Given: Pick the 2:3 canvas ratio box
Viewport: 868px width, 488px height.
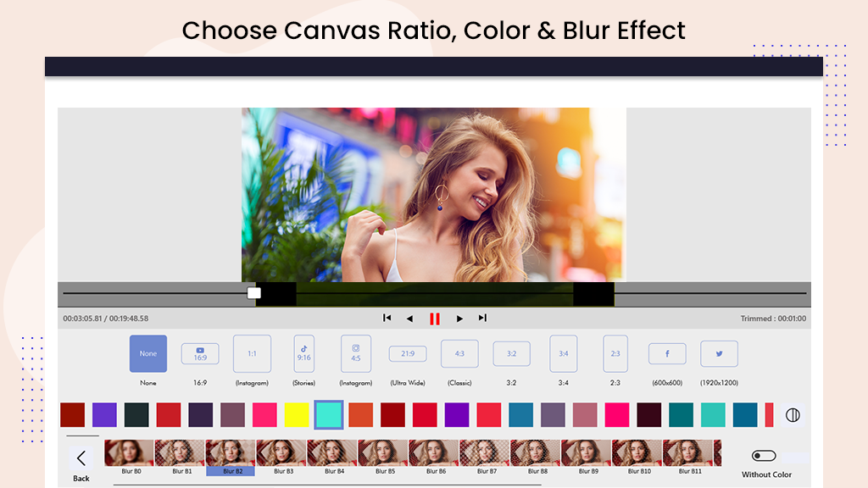Looking at the screenshot, I should [x=615, y=353].
